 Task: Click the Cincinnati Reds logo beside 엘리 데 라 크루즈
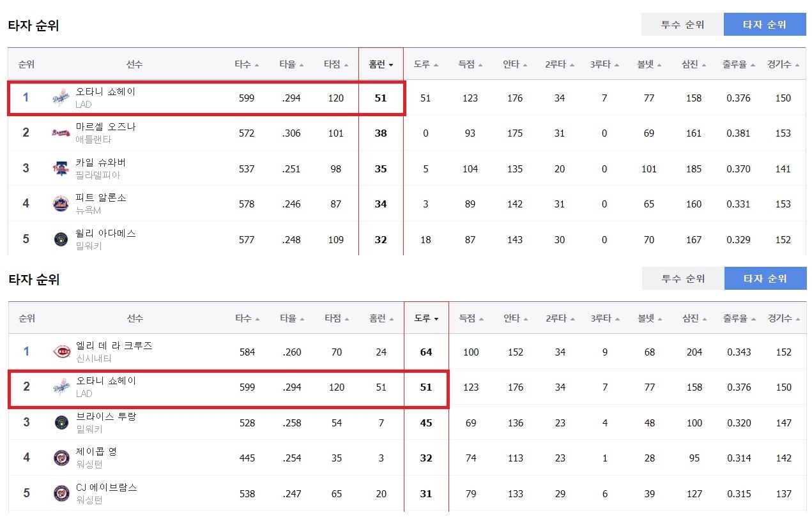point(61,352)
